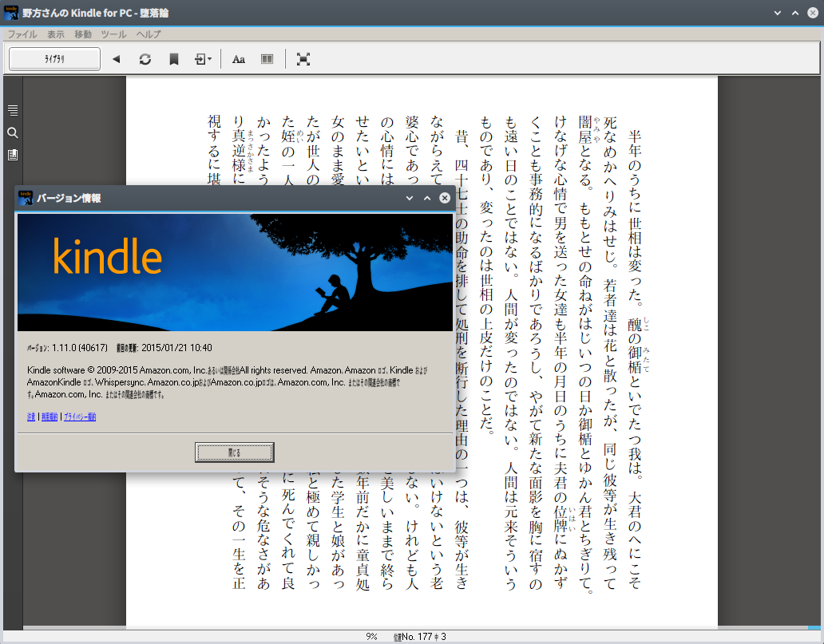Open the search magnifier in sidebar
Viewport: 824px width, 644px height.
pyautogui.click(x=13, y=133)
